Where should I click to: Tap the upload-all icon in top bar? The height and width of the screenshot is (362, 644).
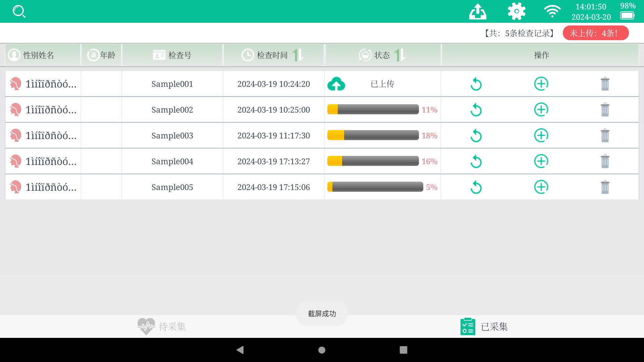[477, 11]
